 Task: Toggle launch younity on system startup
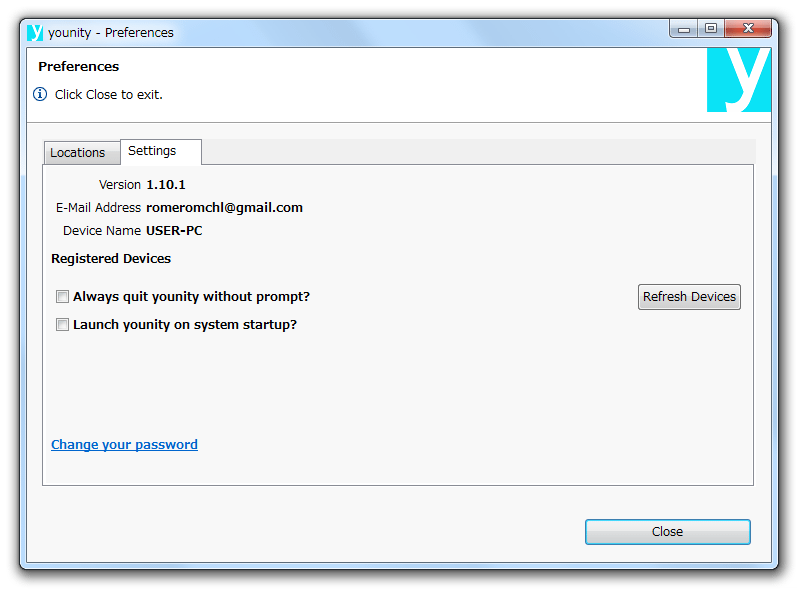point(62,325)
